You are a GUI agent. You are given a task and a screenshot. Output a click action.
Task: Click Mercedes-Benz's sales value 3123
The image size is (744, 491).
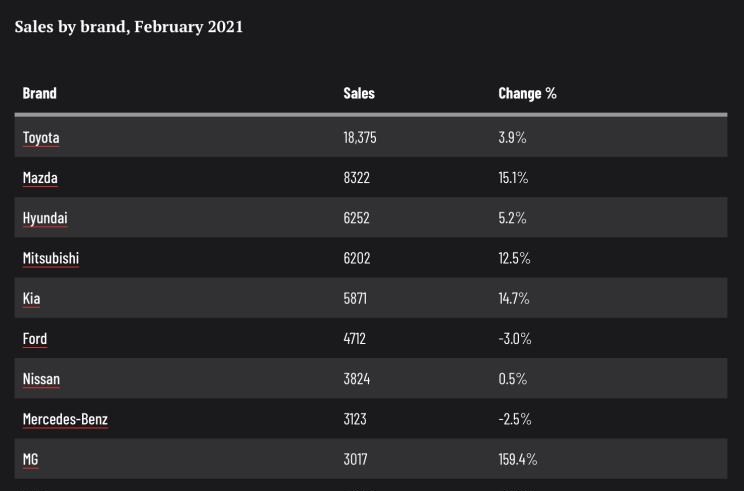coord(355,419)
